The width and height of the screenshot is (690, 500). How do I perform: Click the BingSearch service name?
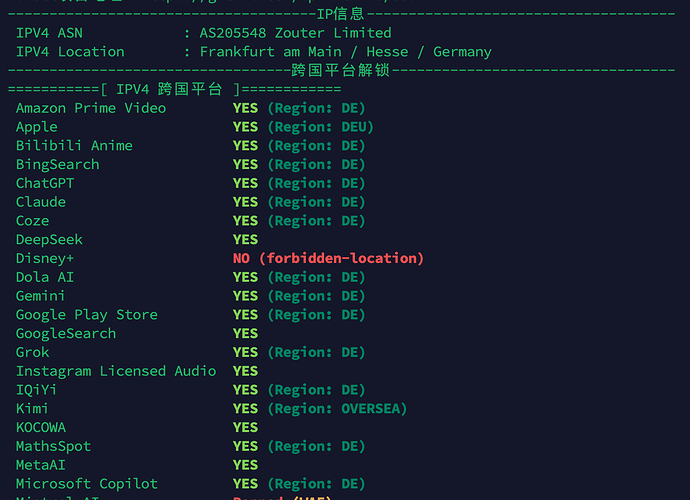(x=58, y=165)
